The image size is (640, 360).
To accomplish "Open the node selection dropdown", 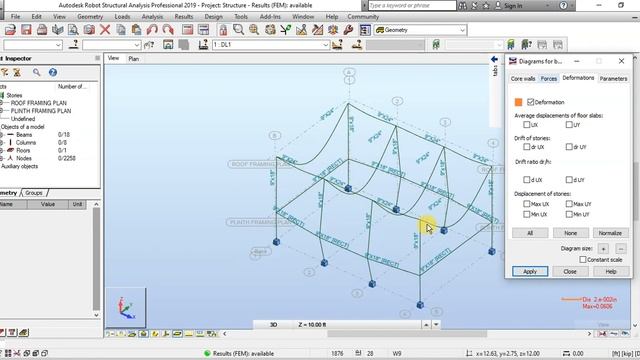I will (58, 44).
